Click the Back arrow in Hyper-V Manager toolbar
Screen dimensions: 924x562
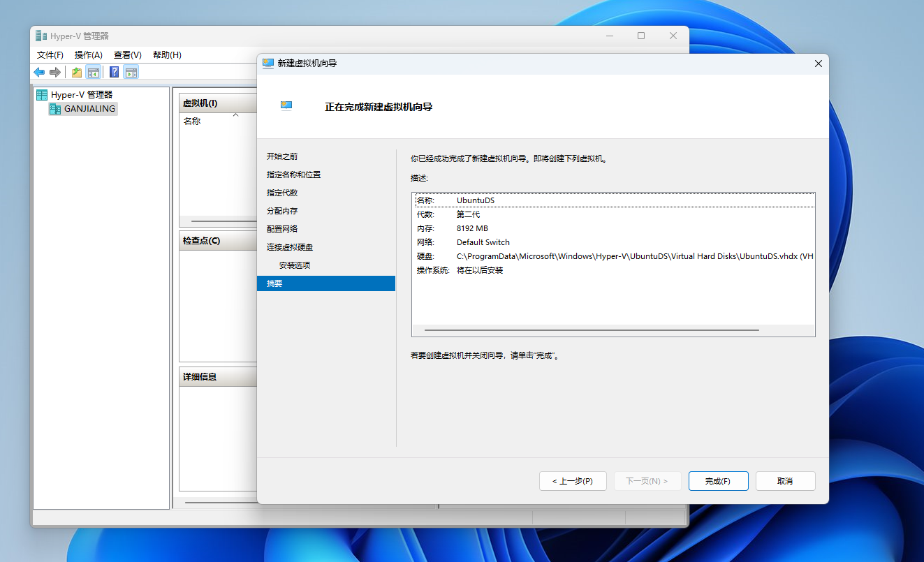[x=39, y=72]
